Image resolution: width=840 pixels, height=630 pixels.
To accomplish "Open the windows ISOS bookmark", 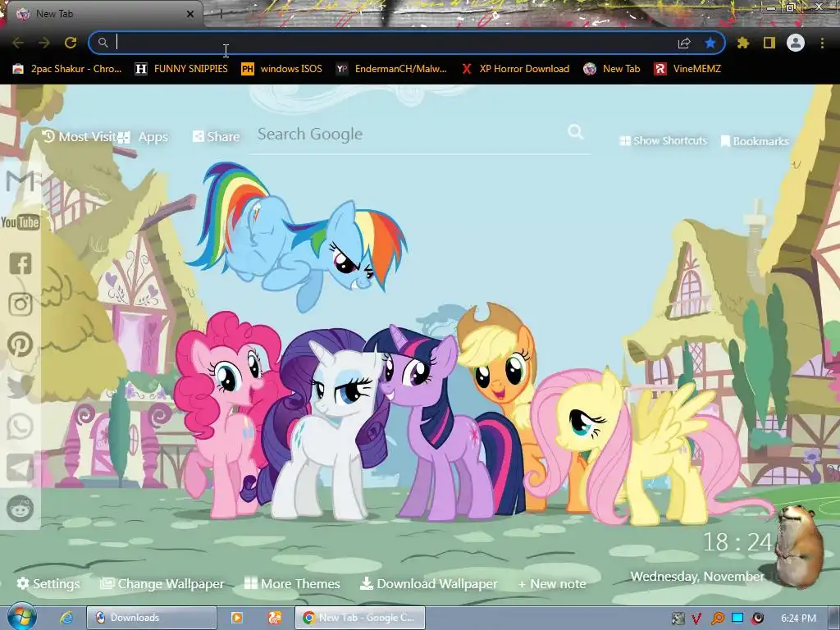I will click(282, 69).
